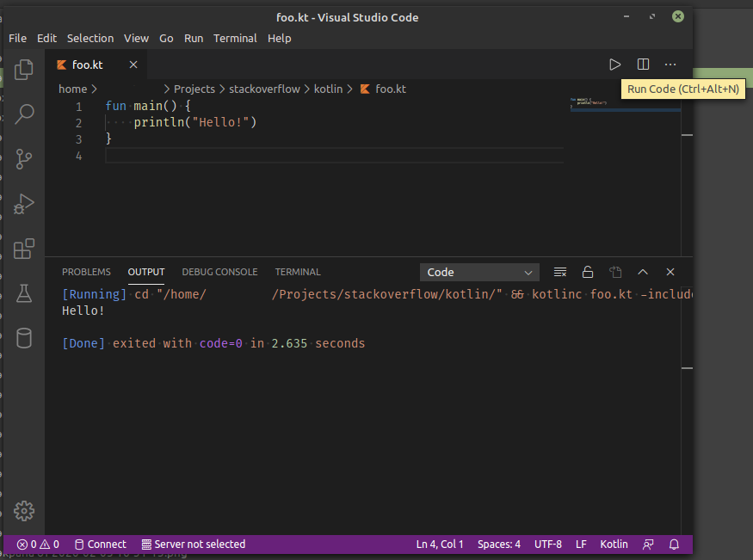The width and height of the screenshot is (753, 560).
Task: Click the Run Code play button
Action: tap(614, 65)
